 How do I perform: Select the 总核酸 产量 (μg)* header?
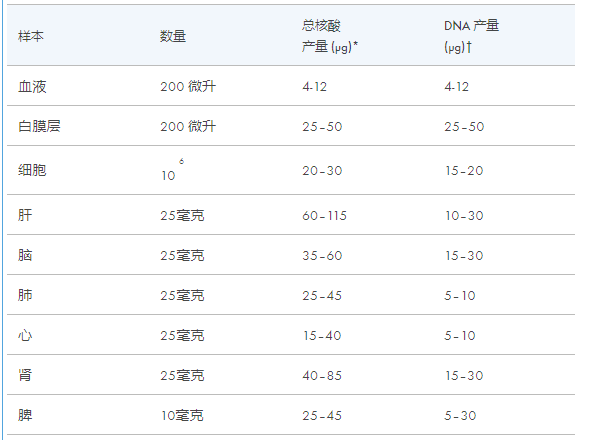tap(330, 36)
